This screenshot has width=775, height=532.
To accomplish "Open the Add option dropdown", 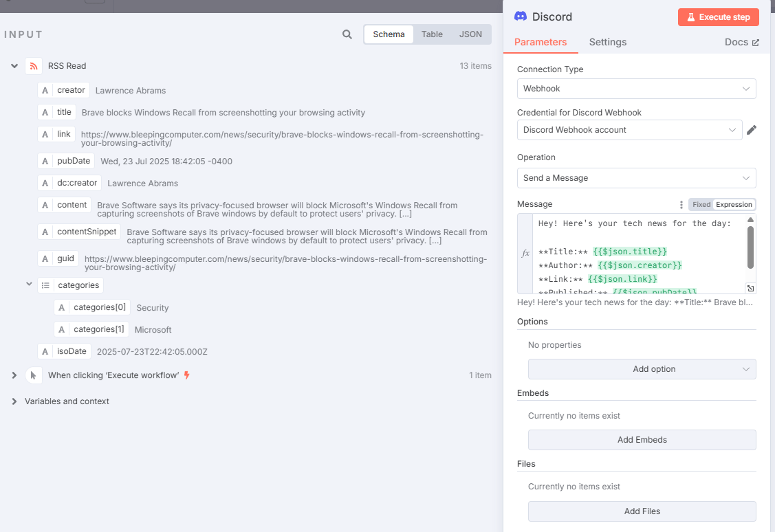I will coord(642,369).
